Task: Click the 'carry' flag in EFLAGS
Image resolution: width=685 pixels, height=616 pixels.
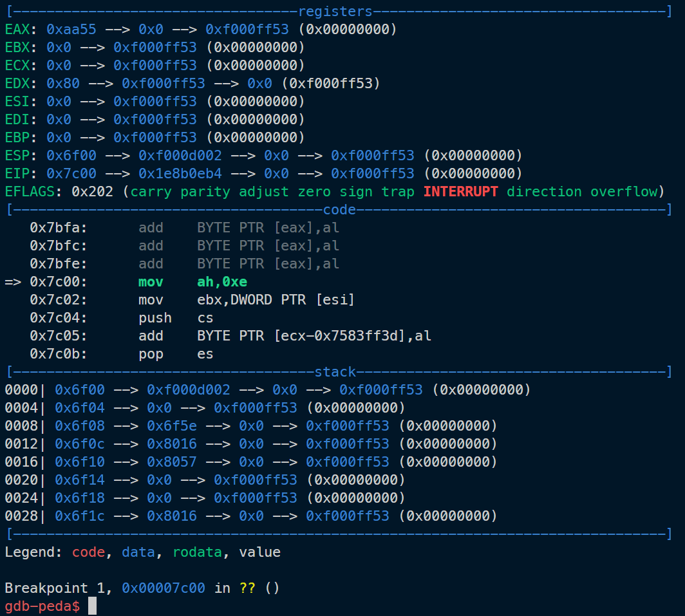Action: pyautogui.click(x=151, y=191)
